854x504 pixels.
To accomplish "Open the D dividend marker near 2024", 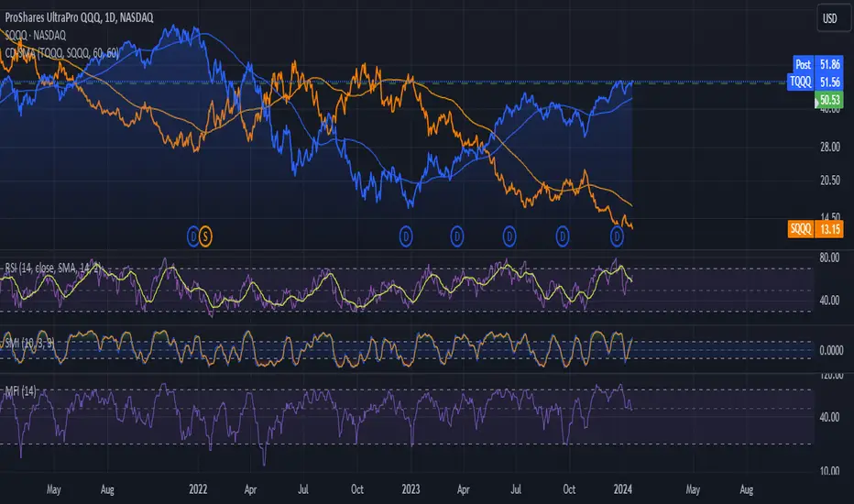I will (x=616, y=236).
